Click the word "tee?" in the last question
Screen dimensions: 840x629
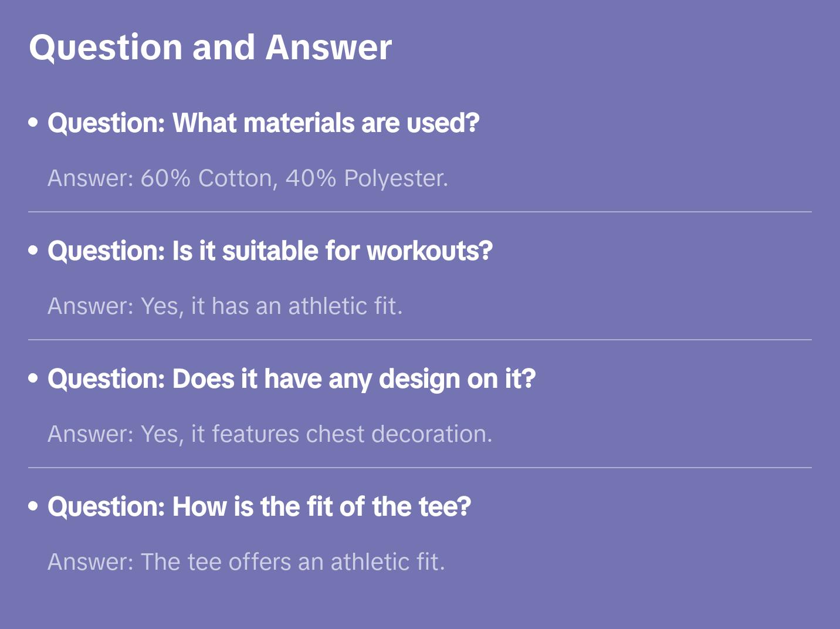[x=445, y=507]
